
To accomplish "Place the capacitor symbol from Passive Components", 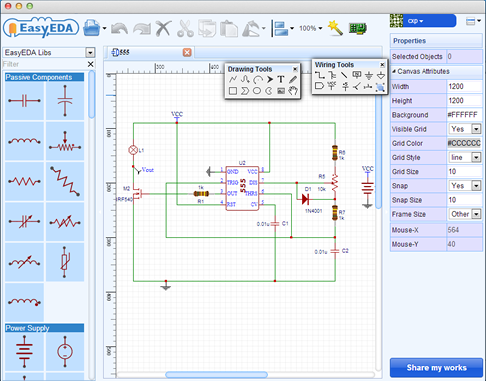I will coord(24,100).
